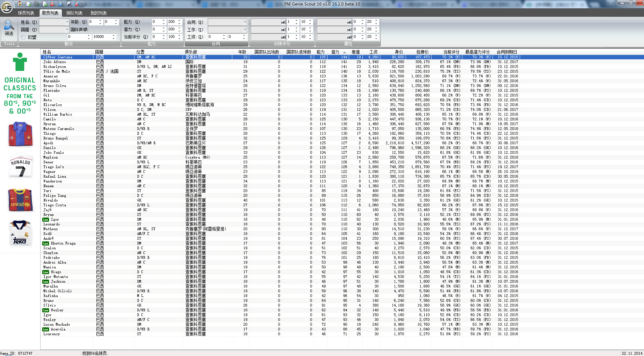
Task: Increase the 年龄 maximum value
Action: click(116, 20)
